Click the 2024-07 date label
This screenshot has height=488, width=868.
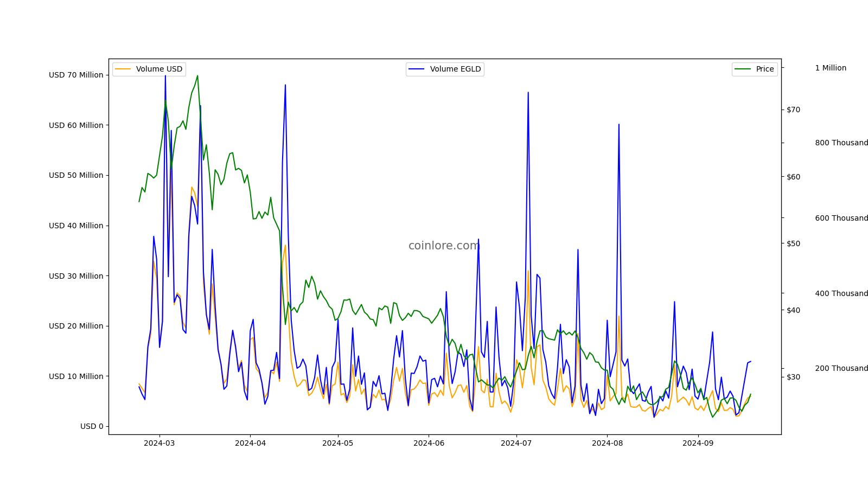[x=516, y=443]
